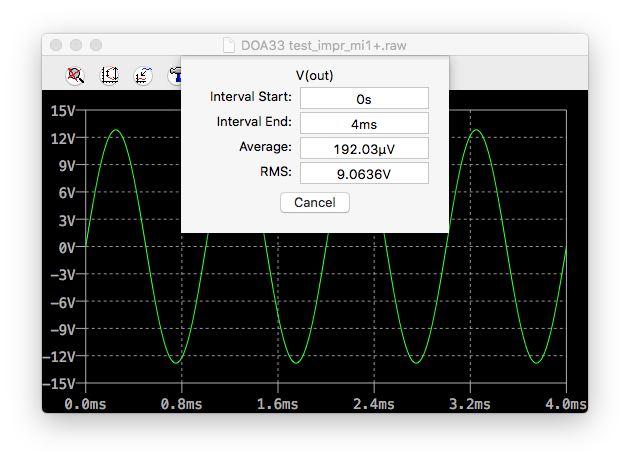This screenshot has height=463, width=630.
Task: Click the zoom button of the plot window
Action: pyautogui.click(x=96, y=45)
